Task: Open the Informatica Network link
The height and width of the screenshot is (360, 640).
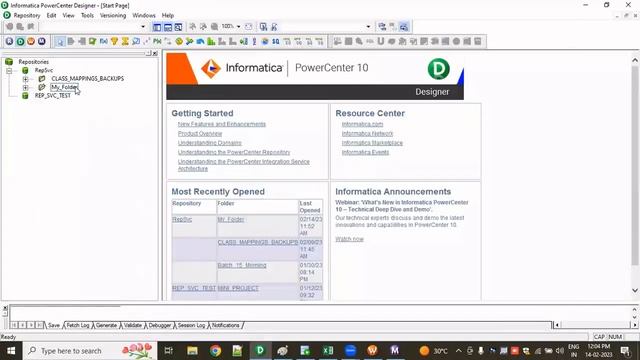Action: pyautogui.click(x=367, y=133)
